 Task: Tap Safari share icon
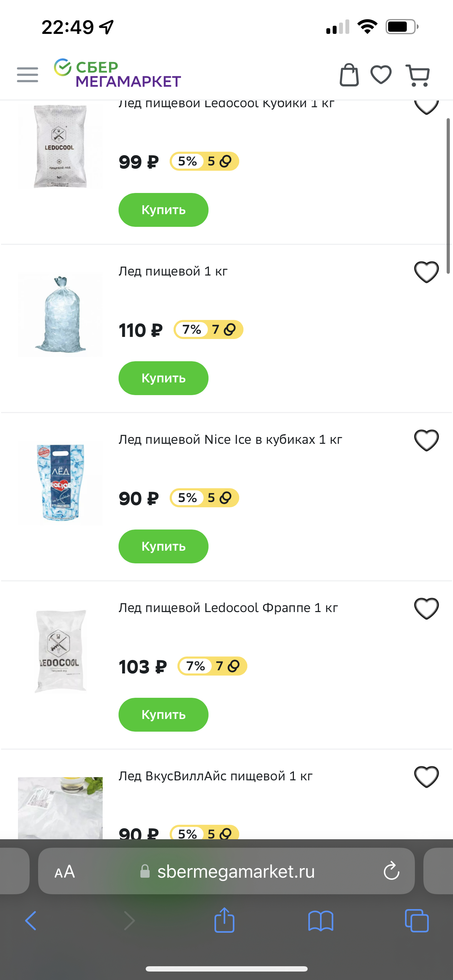[x=224, y=921]
